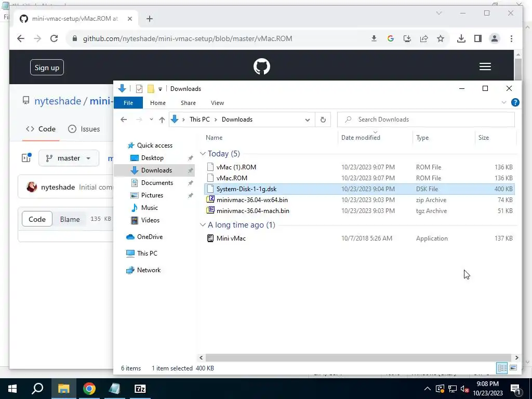The height and width of the screenshot is (399, 532).
Task: Open GitHub hamburger navigation menu
Action: click(485, 66)
